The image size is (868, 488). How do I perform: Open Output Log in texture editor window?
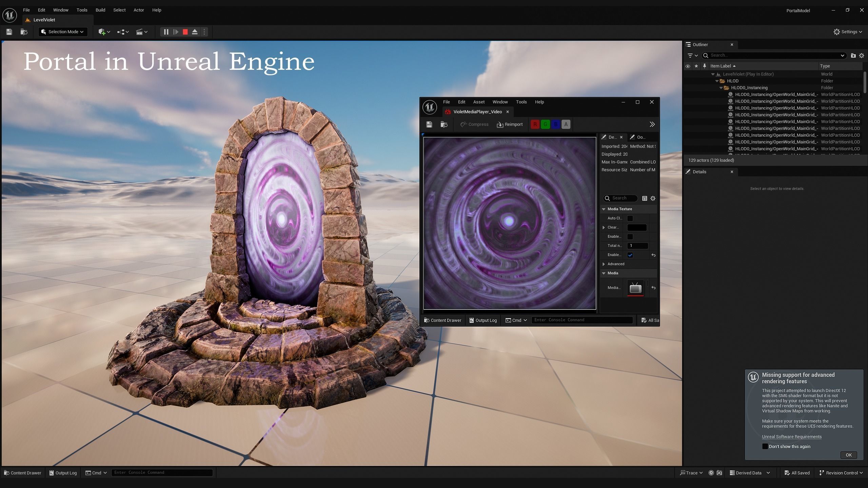[x=483, y=320]
